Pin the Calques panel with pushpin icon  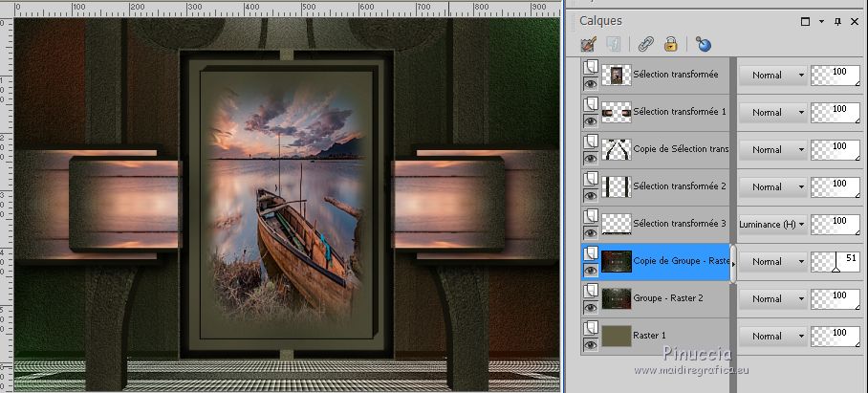[x=837, y=22]
